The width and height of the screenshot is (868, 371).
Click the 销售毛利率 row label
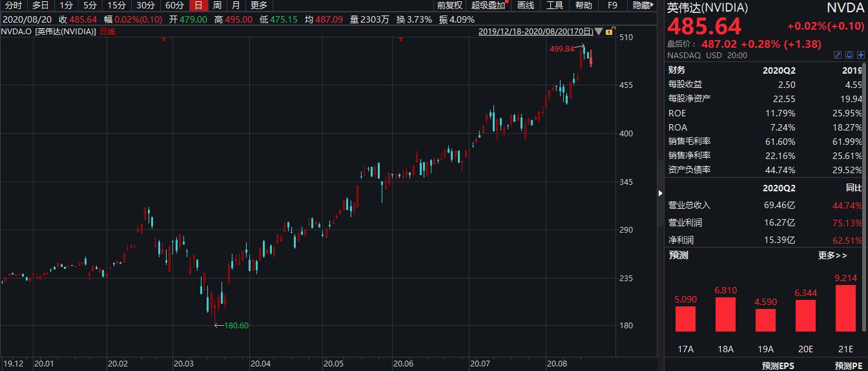[690, 142]
